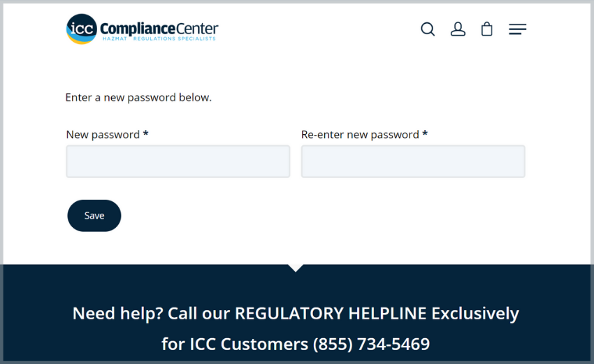
Task: Click the (855) 734-5469 phone number
Action: click(371, 344)
